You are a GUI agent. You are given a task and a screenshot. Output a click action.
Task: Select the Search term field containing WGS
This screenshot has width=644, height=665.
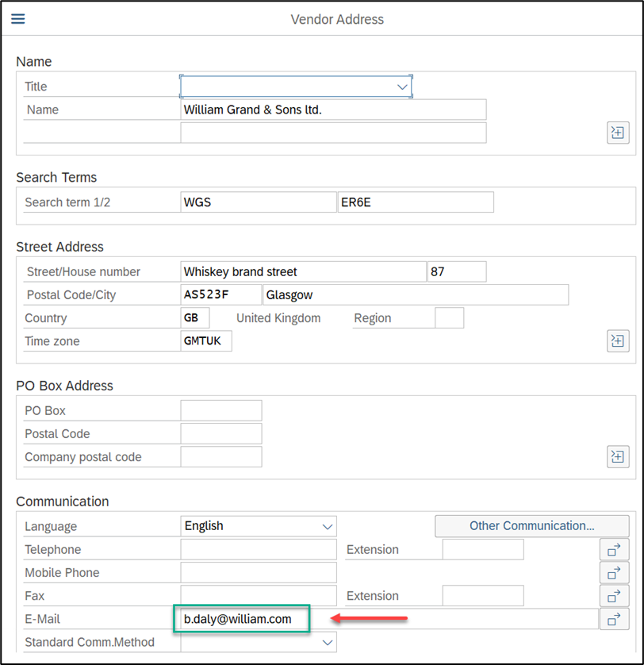click(x=259, y=202)
